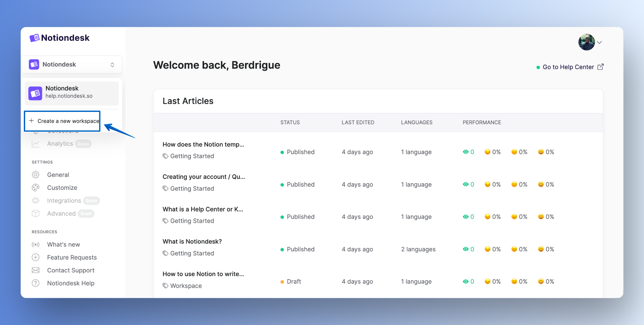Click the Notiondesk logo in header
Screen dimensions: 644x325
coord(59,38)
